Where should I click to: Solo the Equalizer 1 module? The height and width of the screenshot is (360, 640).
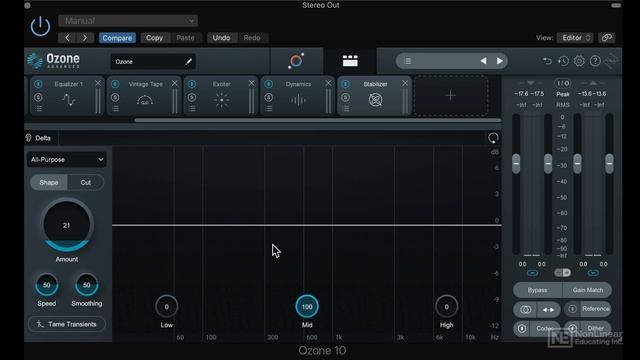pyautogui.click(x=38, y=97)
